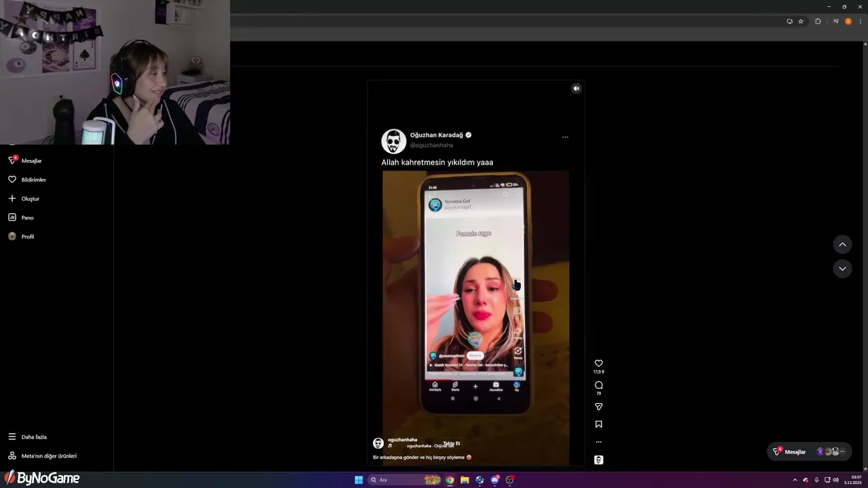Open File Explorer from taskbar
The image size is (868, 488).
[465, 480]
